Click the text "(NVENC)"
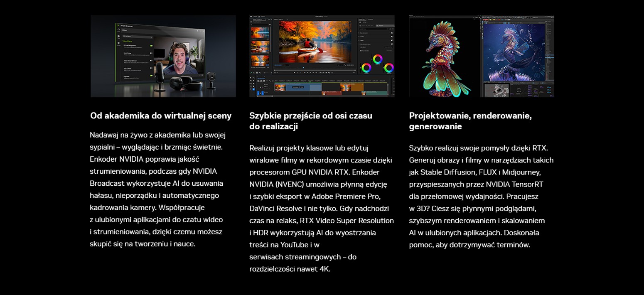 (x=289, y=184)
